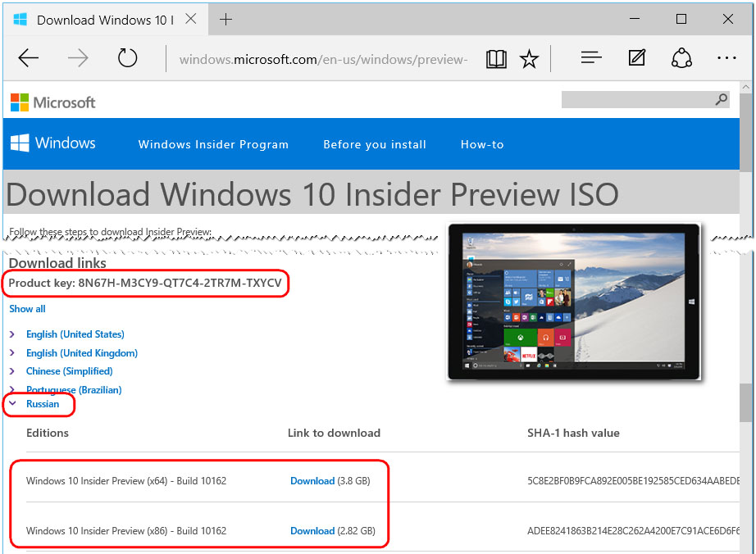This screenshot has height=554, width=756.
Task: Click the Microsoft logo
Action: (53, 102)
